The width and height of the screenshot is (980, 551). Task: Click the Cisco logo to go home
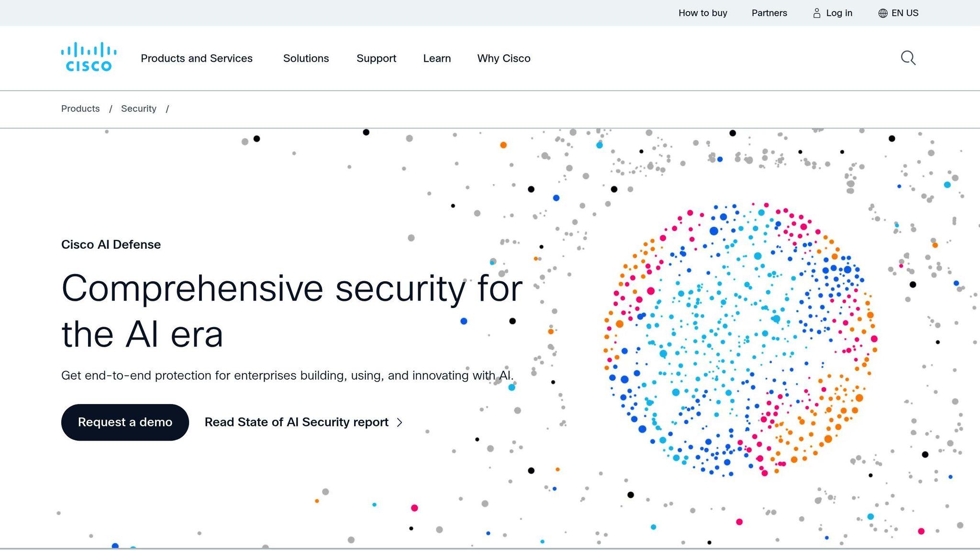pos(89,57)
